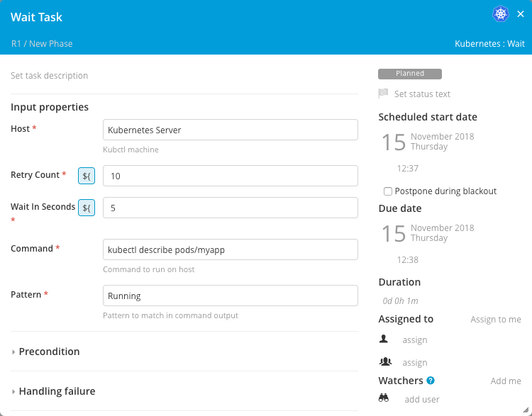The width and height of the screenshot is (532, 416).
Task: Click the Host input field
Action: 230,130
